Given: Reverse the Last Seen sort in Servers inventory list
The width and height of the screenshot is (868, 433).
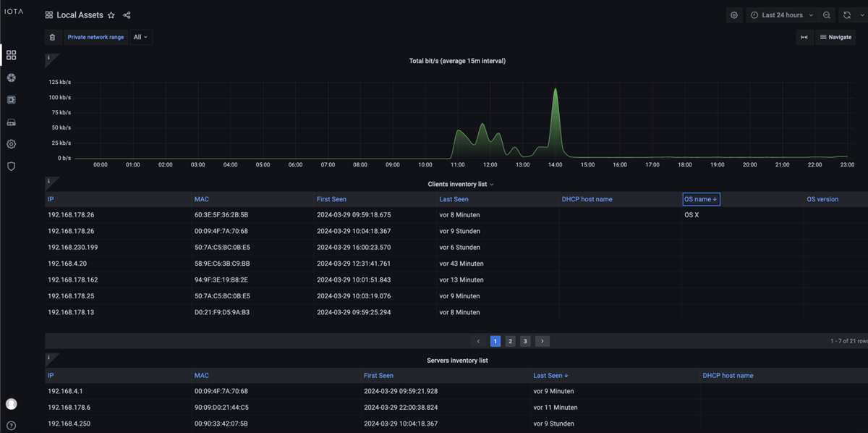Looking at the screenshot, I should pyautogui.click(x=550, y=375).
